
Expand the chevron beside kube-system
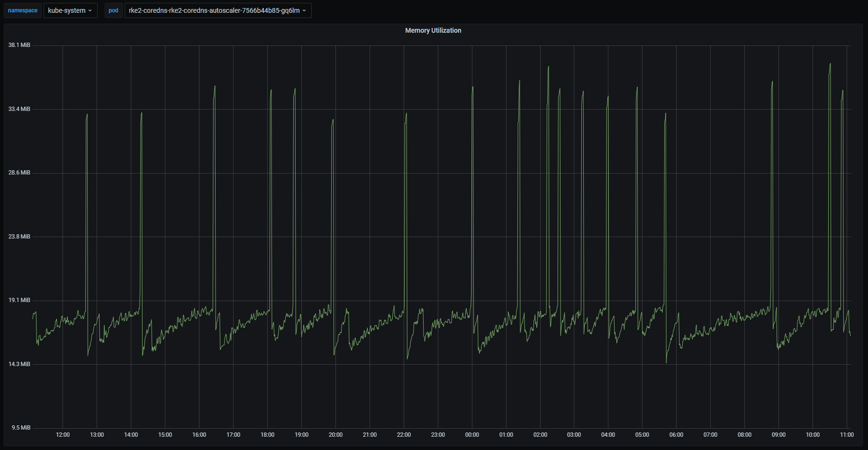pos(91,10)
